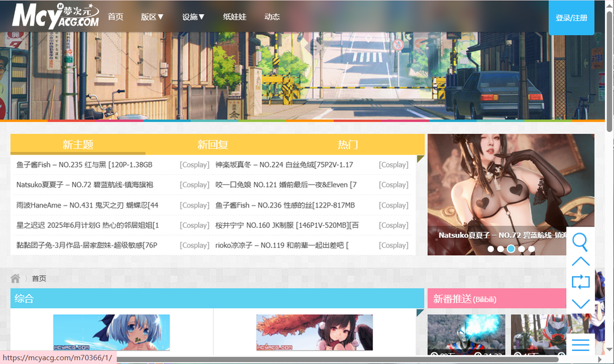This screenshot has width=614, height=364.
Task: Collapse the 综合 section corner toggle
Action: tap(420, 312)
